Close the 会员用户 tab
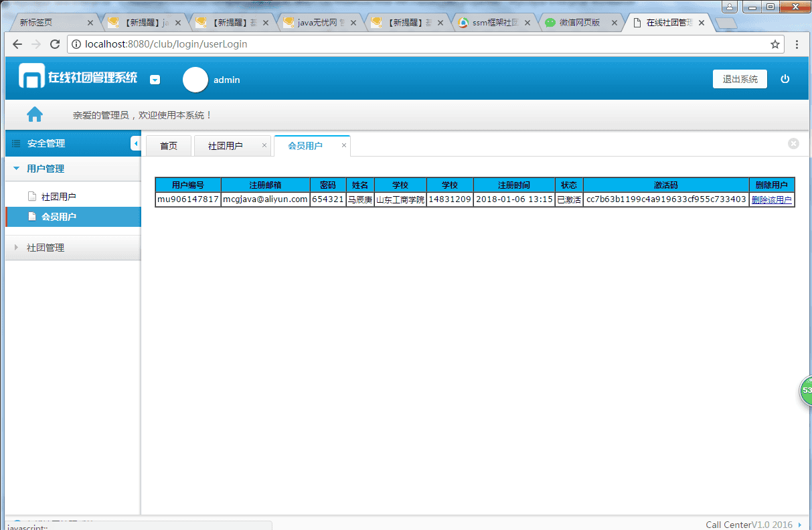812x530 pixels. (x=344, y=145)
